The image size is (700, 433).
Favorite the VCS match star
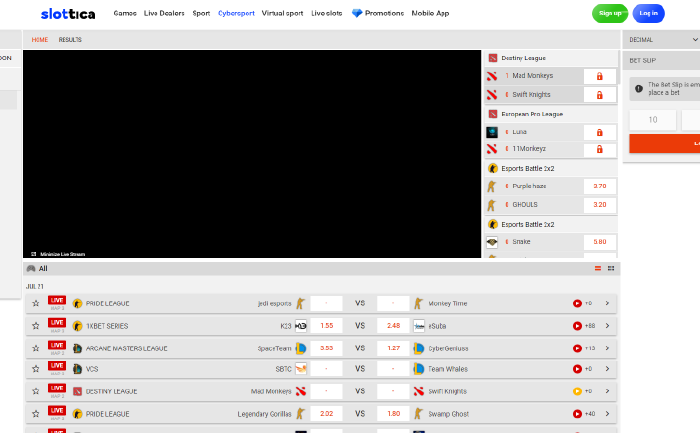pyautogui.click(x=36, y=369)
